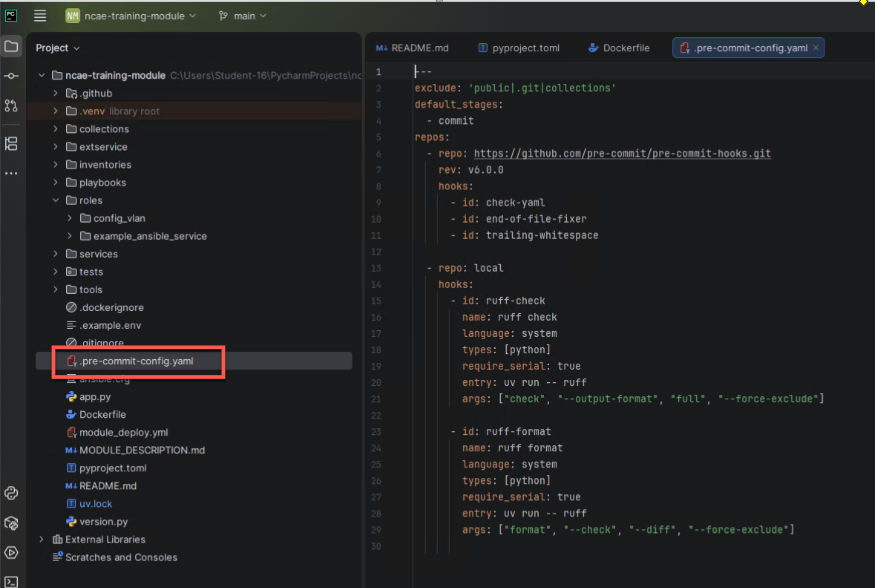Show more tool windows ellipsis

coord(11,173)
